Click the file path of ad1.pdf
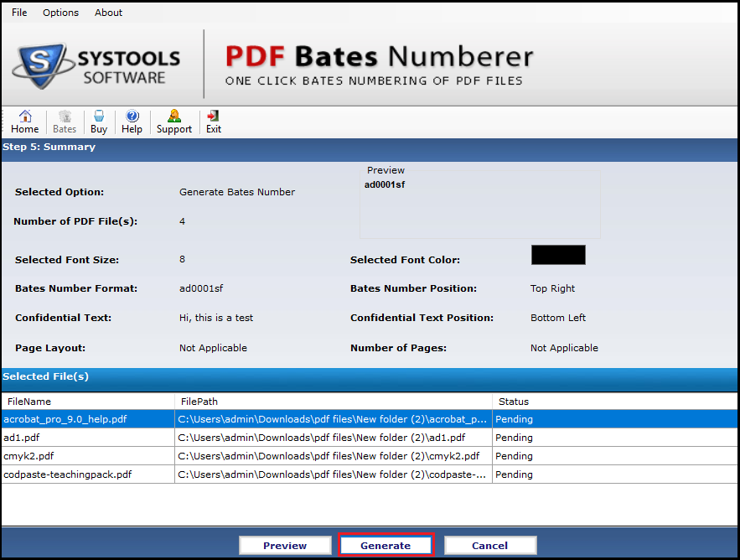The image size is (740, 560). 321,438
